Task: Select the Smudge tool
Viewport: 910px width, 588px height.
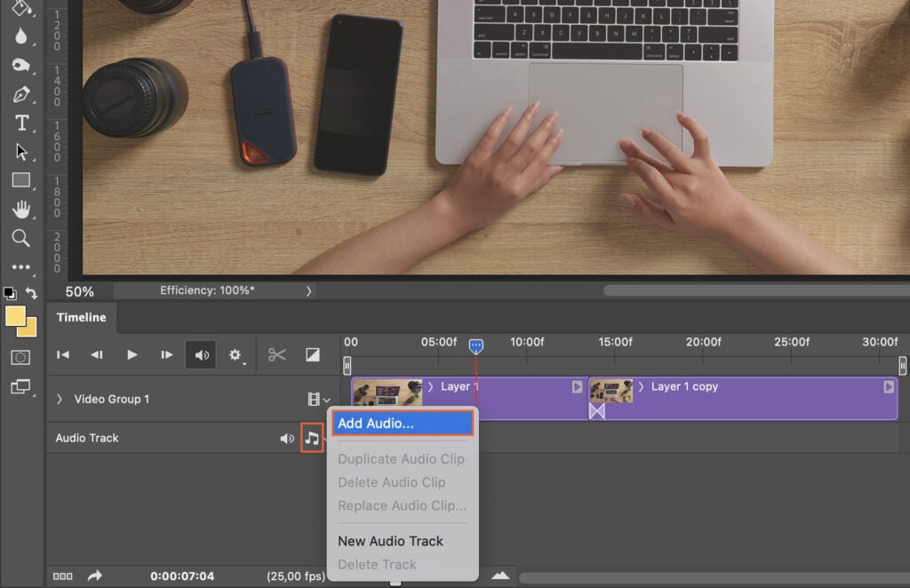Action: point(22,65)
